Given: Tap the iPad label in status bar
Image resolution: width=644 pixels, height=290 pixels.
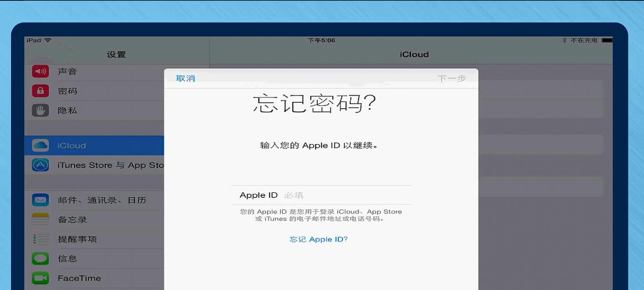Looking at the screenshot, I should coord(33,40).
